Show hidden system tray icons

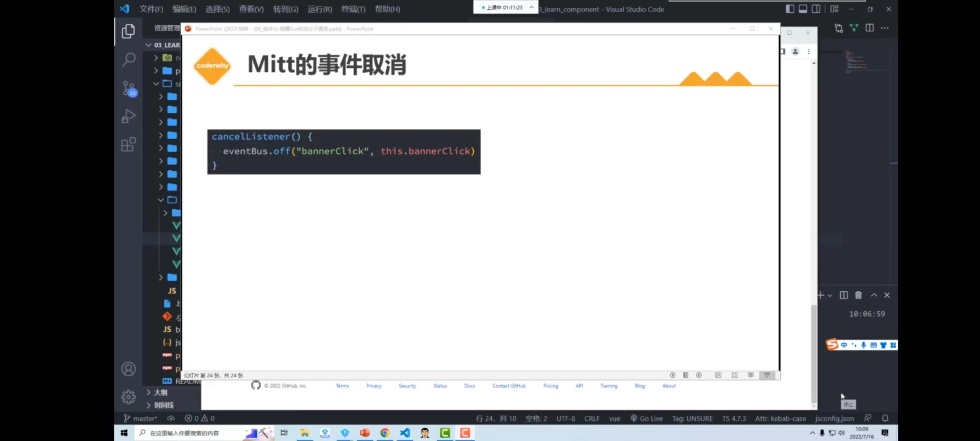(812, 433)
